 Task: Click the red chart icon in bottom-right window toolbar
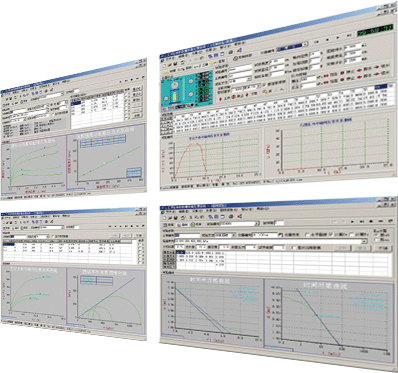coord(240,216)
